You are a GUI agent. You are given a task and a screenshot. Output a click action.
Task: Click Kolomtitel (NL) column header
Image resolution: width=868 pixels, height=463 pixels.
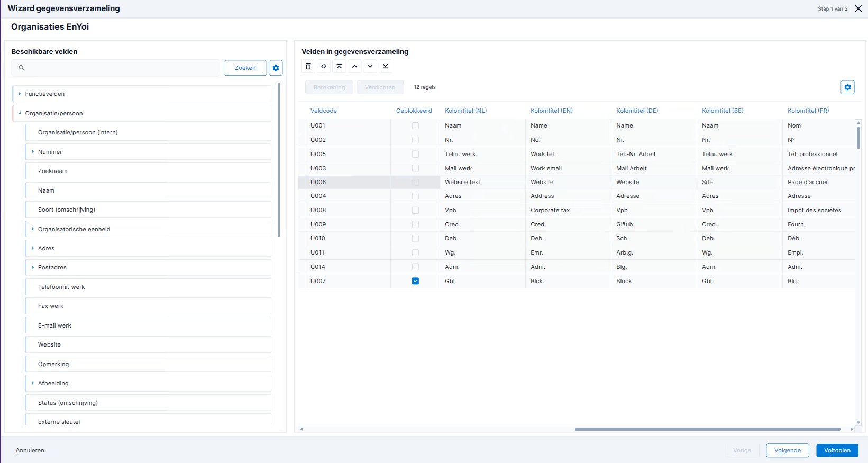pyautogui.click(x=466, y=111)
